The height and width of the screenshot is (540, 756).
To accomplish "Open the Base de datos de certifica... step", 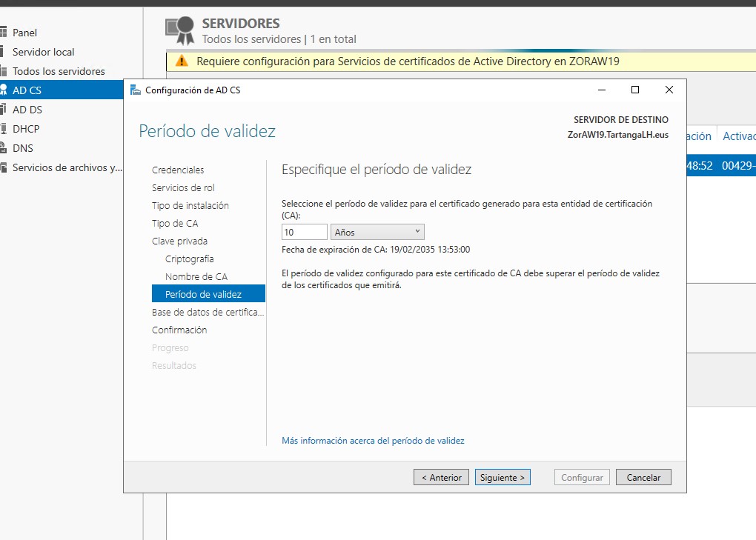I will point(208,312).
